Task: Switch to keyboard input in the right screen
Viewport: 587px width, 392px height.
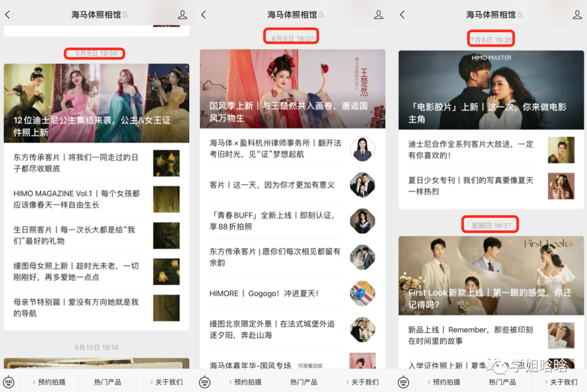Action: [x=403, y=382]
